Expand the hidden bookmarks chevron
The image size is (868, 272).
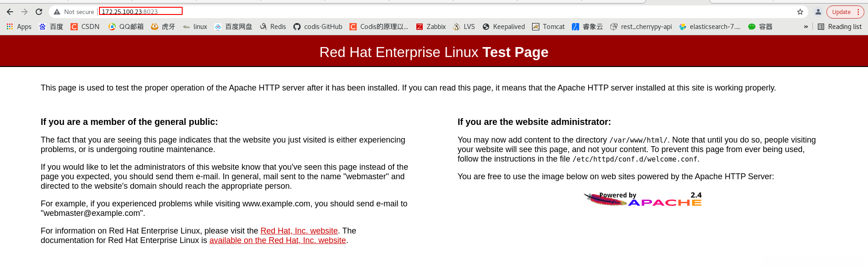pyautogui.click(x=806, y=27)
